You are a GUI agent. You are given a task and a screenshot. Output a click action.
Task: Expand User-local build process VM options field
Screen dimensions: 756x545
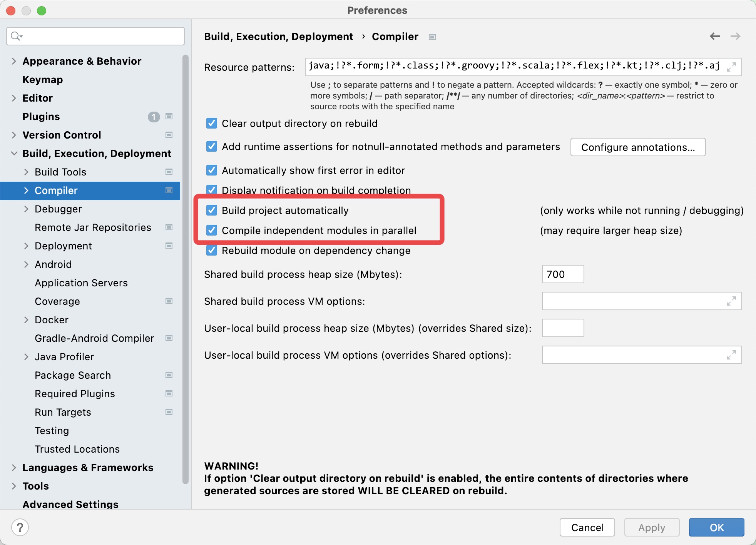731,355
